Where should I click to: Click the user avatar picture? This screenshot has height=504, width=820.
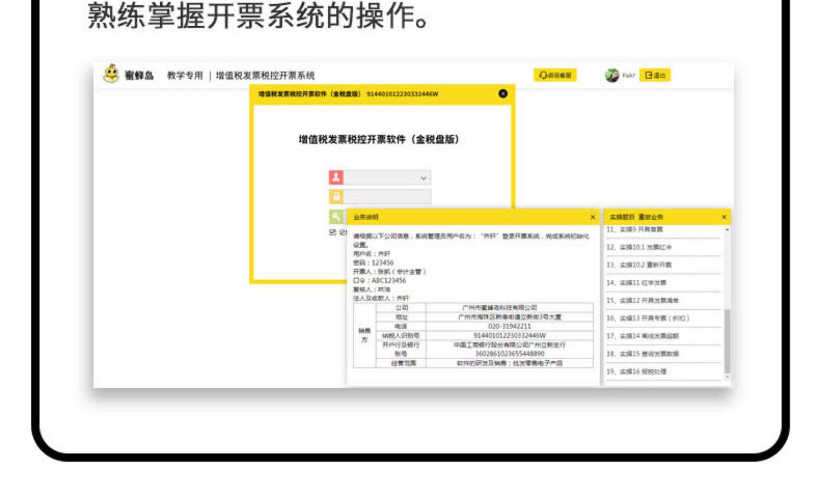[612, 75]
